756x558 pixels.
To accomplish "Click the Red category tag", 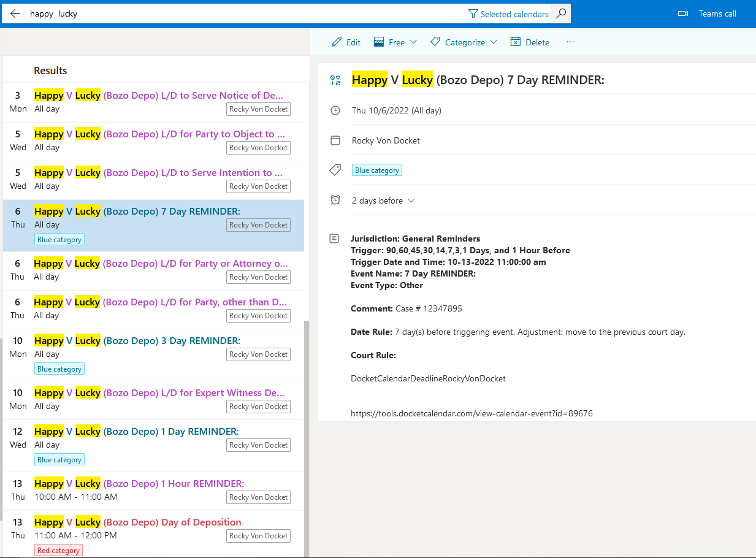I will pyautogui.click(x=58, y=551).
